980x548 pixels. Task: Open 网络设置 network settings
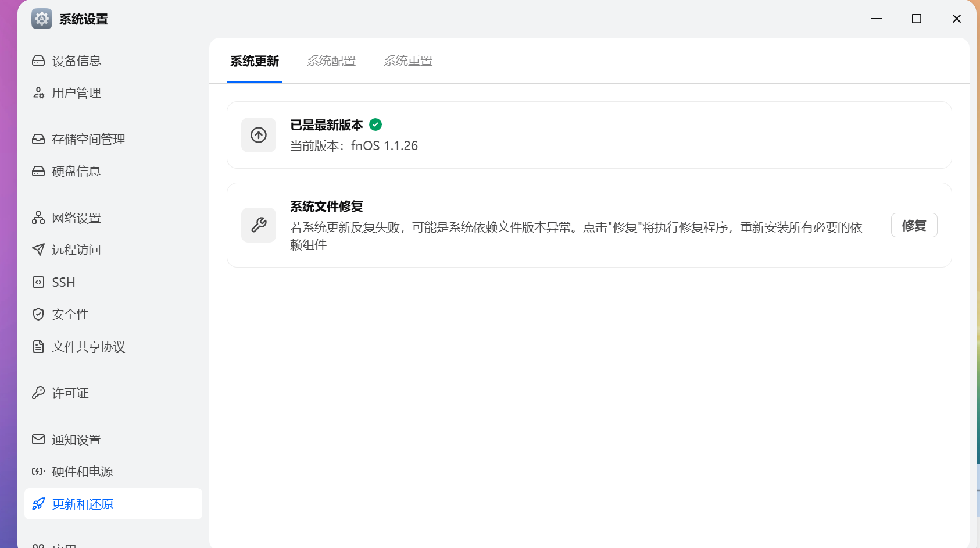click(x=76, y=218)
